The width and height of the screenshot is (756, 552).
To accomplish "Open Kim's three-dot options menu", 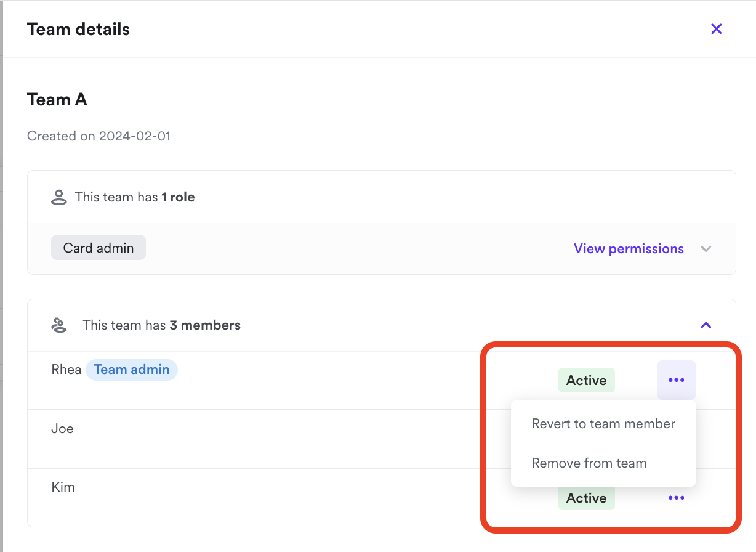I will coord(676,498).
